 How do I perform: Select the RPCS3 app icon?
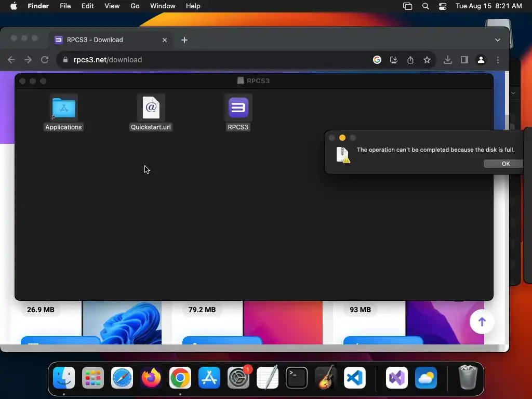pyautogui.click(x=238, y=112)
